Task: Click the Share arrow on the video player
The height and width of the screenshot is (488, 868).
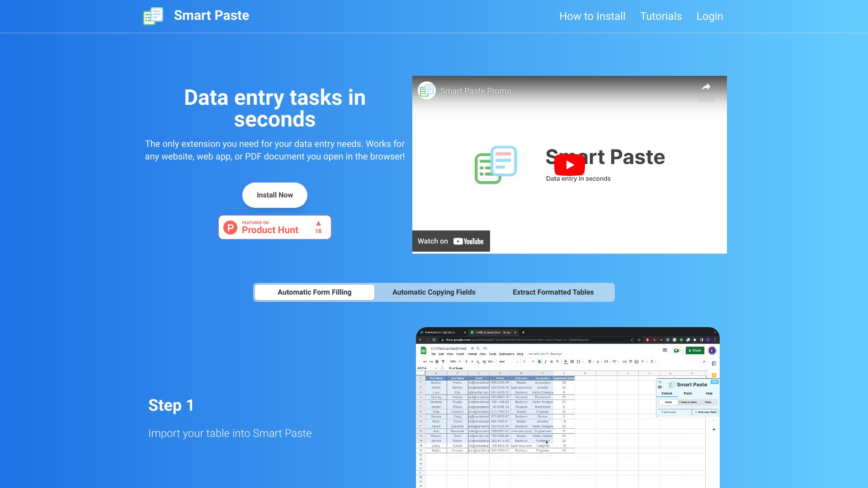Action: [x=706, y=86]
